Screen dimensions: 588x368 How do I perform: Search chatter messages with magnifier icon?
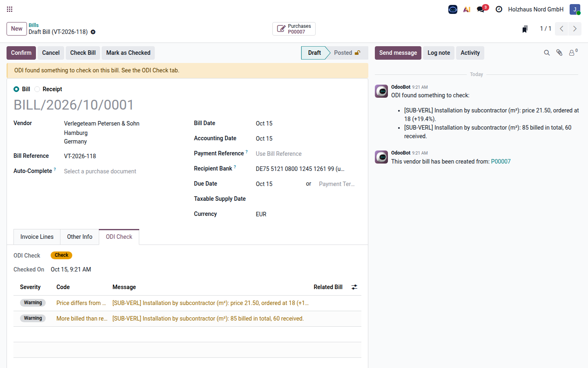tap(547, 53)
